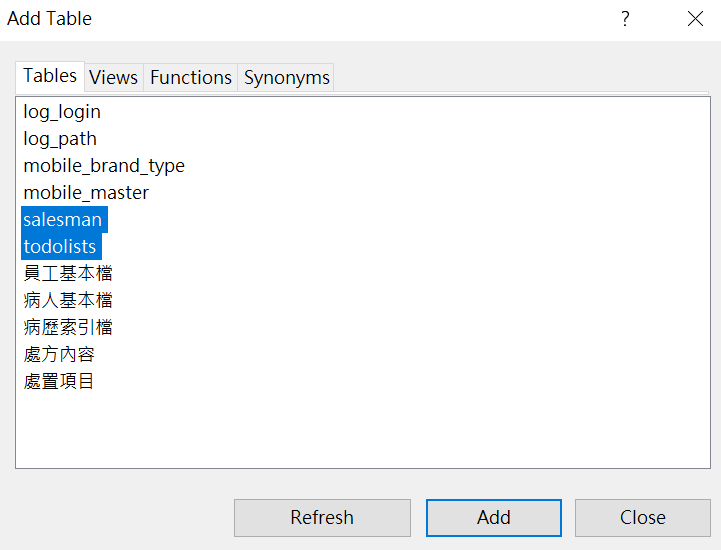
Task: Select the mobile_master table
Action: (x=86, y=193)
